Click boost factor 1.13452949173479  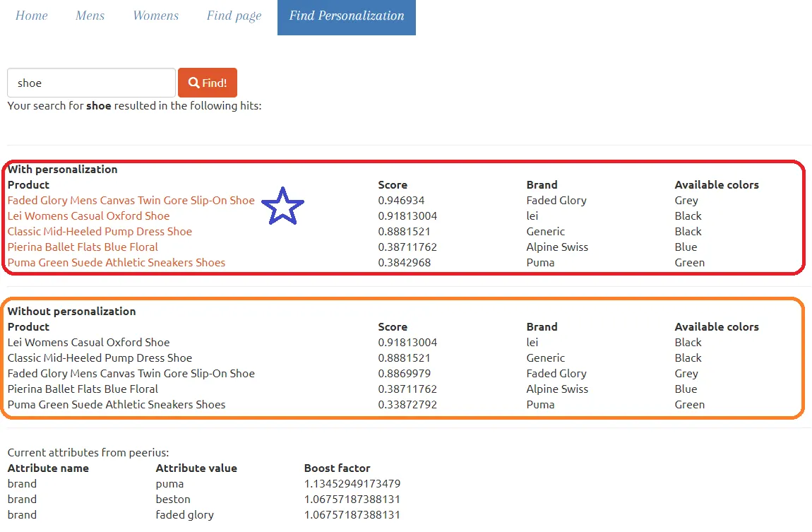click(352, 484)
